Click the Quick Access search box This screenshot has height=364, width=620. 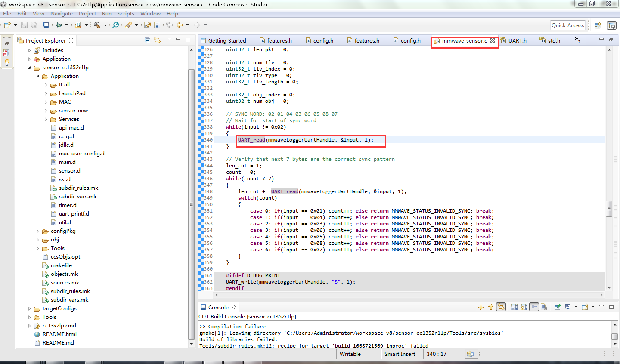tap(567, 25)
